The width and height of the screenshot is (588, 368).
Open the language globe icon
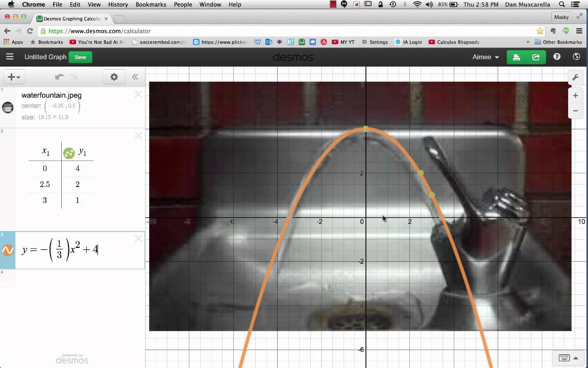[x=577, y=57]
